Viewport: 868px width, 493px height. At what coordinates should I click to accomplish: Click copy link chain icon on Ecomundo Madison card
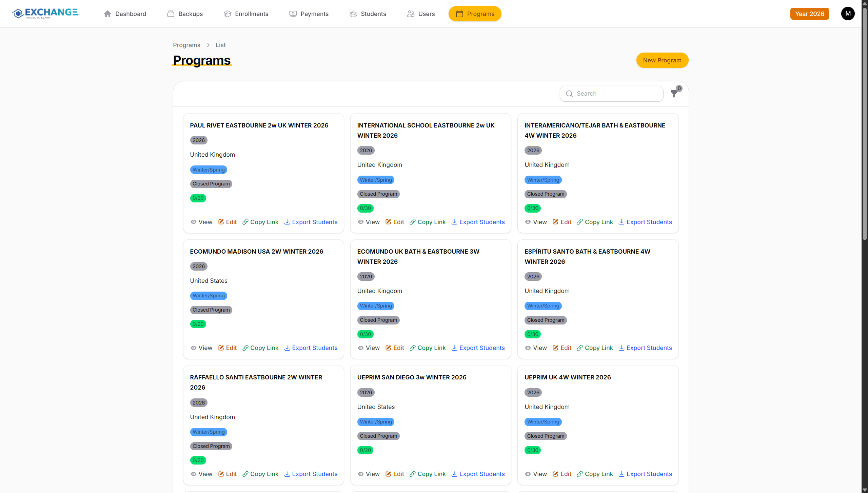click(x=245, y=348)
